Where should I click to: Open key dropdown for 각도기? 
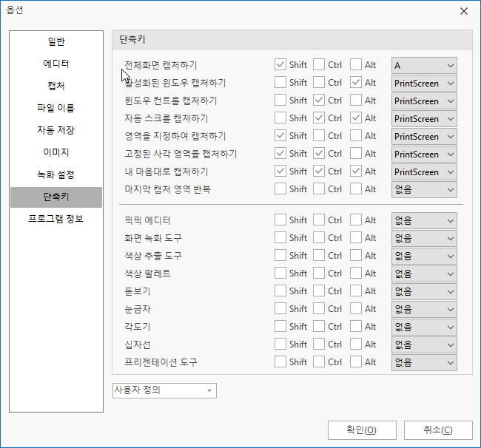[424, 327]
